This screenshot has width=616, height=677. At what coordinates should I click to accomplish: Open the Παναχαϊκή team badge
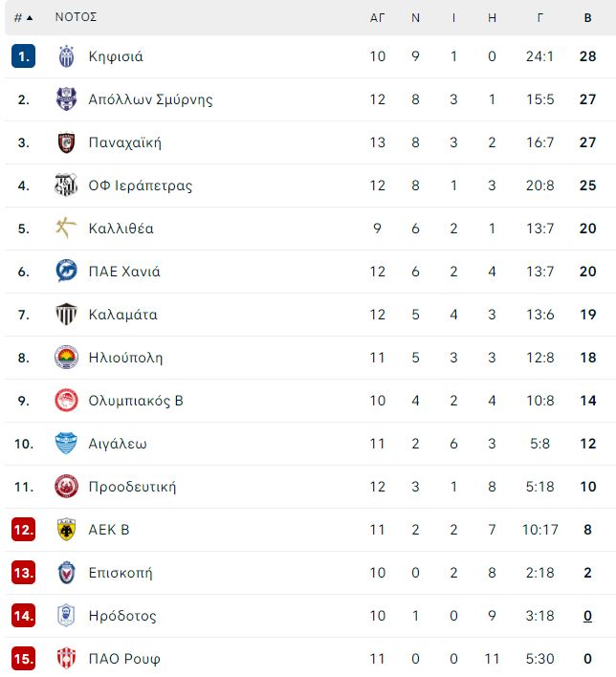point(66,142)
